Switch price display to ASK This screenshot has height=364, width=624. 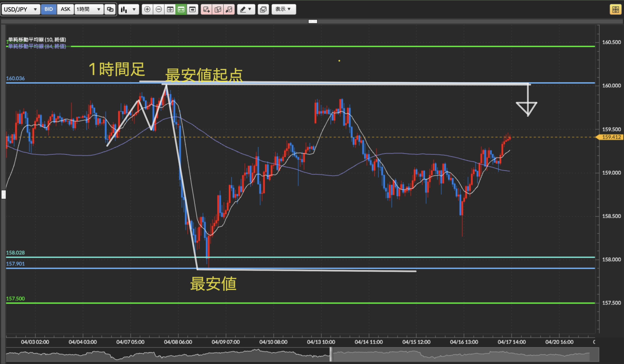coord(65,9)
